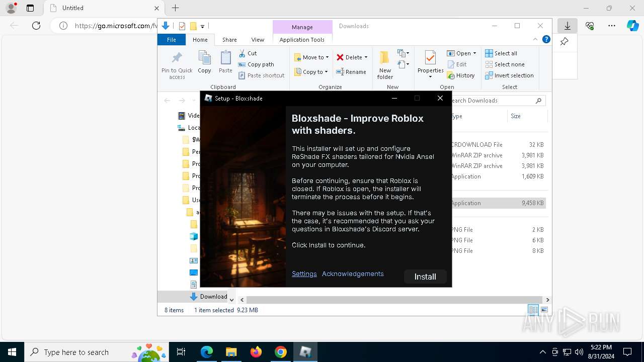Screen dimensions: 644x362
Task: Open Windows Start menu
Action: tap(12, 352)
